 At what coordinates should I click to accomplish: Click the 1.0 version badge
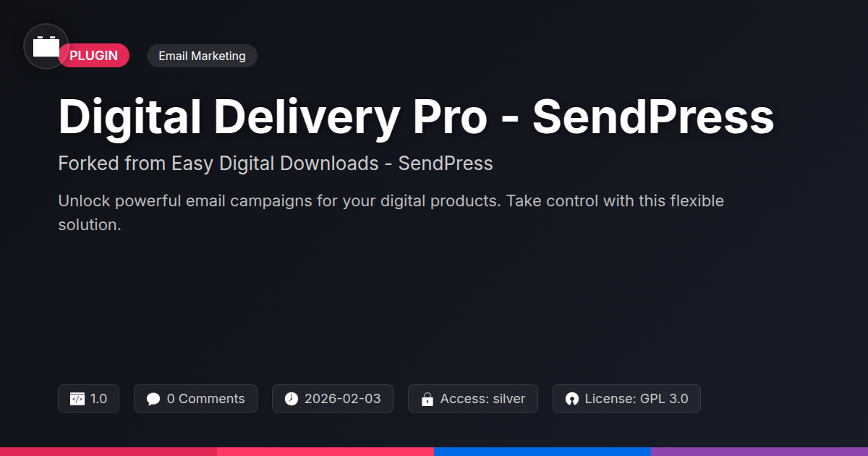88,399
